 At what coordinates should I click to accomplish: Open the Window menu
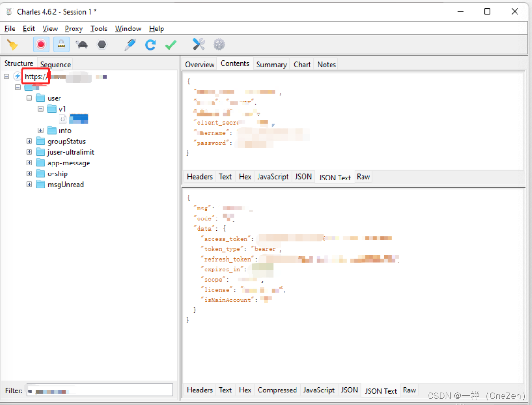click(x=128, y=29)
